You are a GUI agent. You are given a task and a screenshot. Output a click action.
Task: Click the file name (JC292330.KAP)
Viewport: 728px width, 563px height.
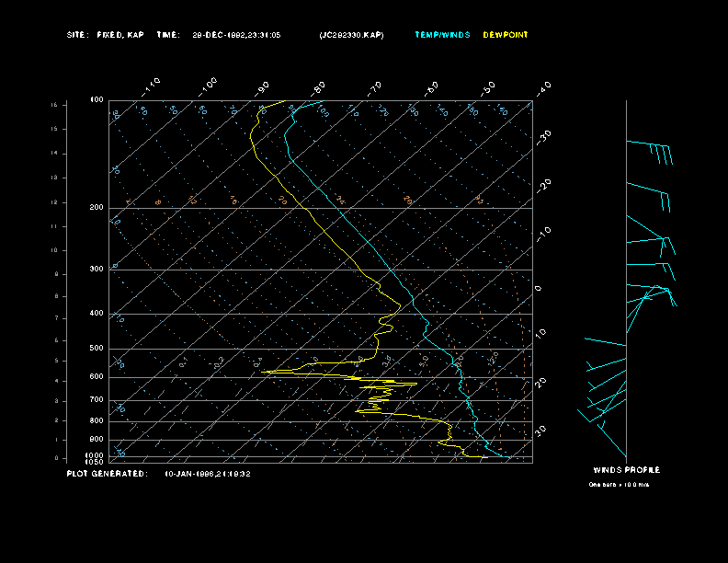pyautogui.click(x=352, y=35)
